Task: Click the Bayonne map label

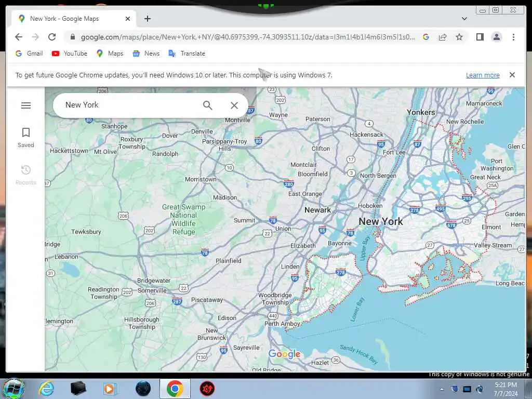Action: [340, 243]
